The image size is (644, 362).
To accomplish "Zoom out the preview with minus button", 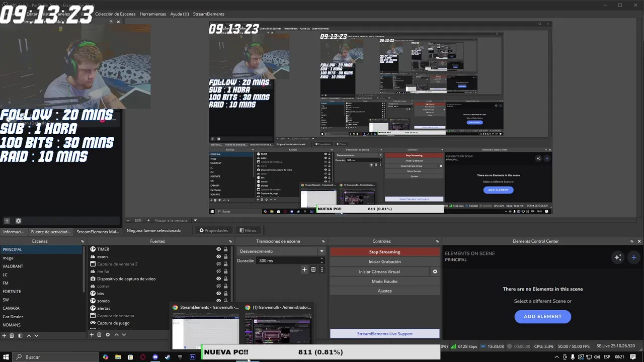I will click(128, 220).
